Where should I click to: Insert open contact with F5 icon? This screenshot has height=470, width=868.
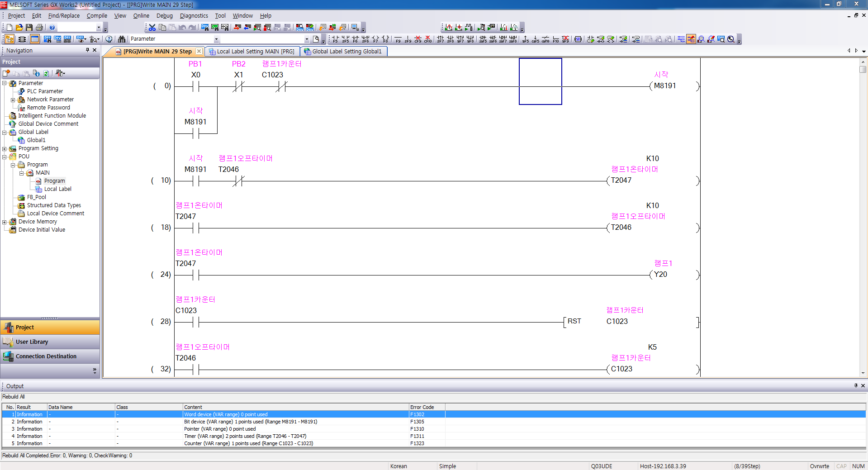point(335,39)
